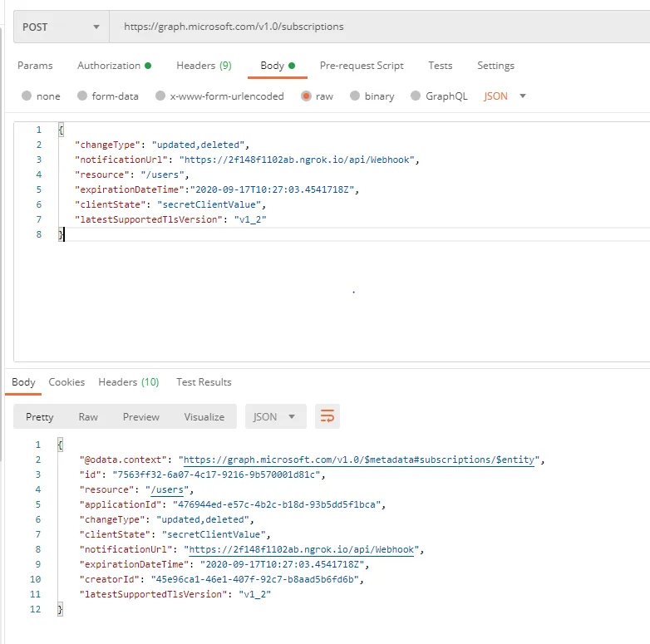Select the 'none' body type radio
650x644 pixels.
(x=27, y=96)
